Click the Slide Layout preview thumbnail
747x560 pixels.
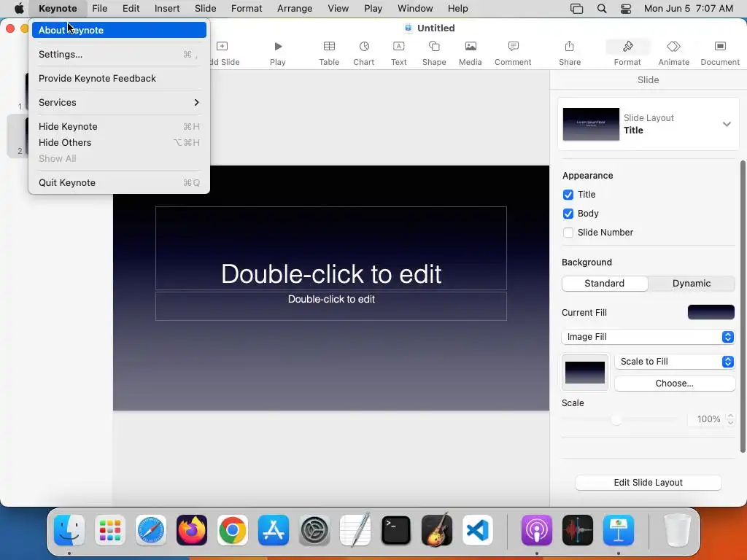591,124
